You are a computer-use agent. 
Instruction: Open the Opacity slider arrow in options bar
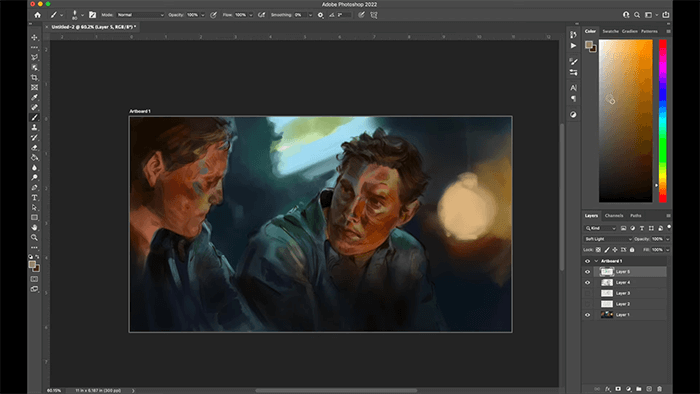(203, 15)
